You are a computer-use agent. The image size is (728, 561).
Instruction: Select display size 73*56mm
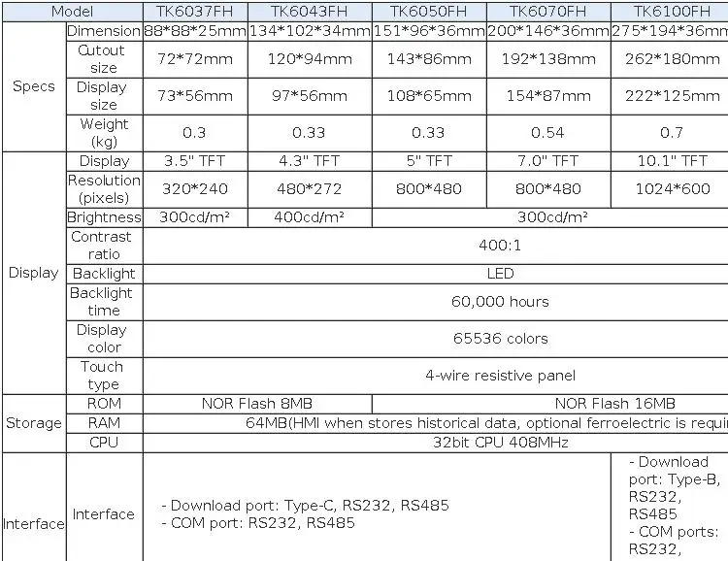(194, 96)
